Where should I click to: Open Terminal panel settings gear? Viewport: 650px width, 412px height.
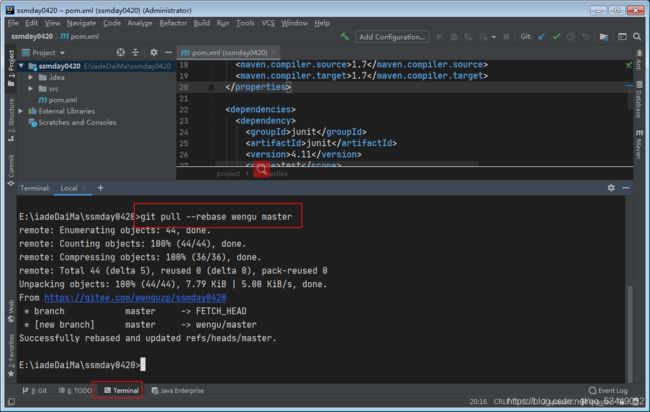click(611, 188)
